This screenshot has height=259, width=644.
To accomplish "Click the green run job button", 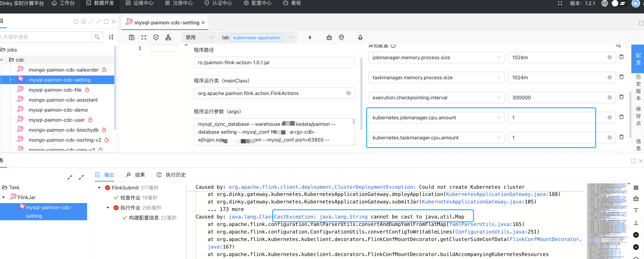I will (x=310, y=37).
